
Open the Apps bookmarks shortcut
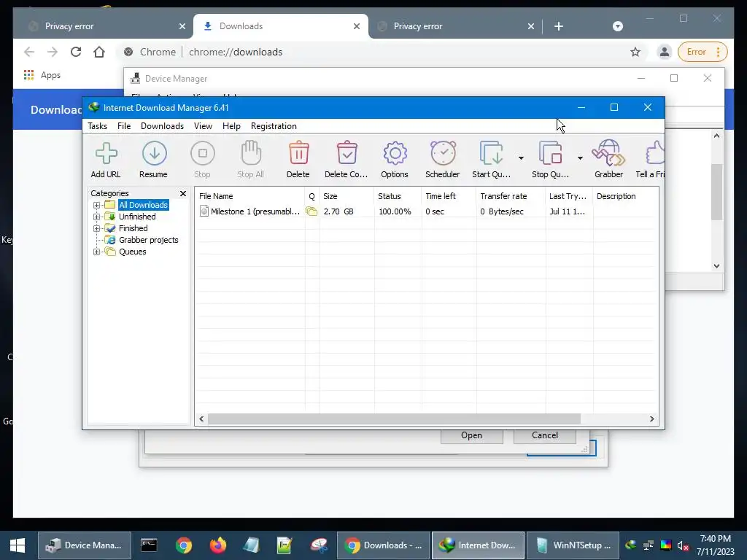(42, 75)
